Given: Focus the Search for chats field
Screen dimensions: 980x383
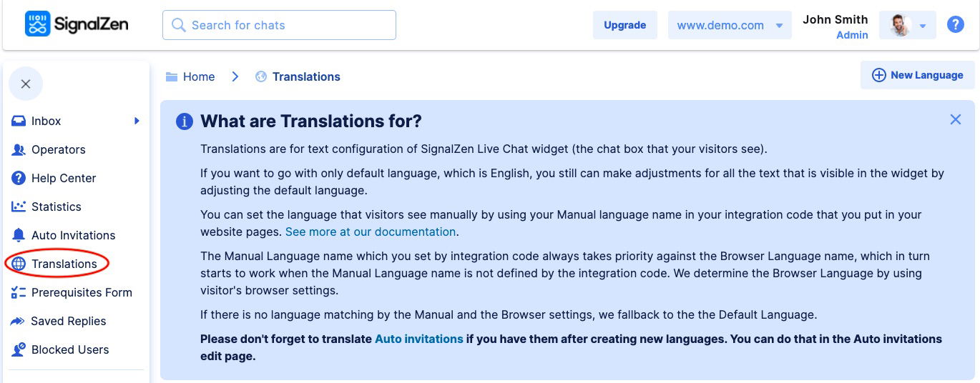Looking at the screenshot, I should [x=279, y=25].
